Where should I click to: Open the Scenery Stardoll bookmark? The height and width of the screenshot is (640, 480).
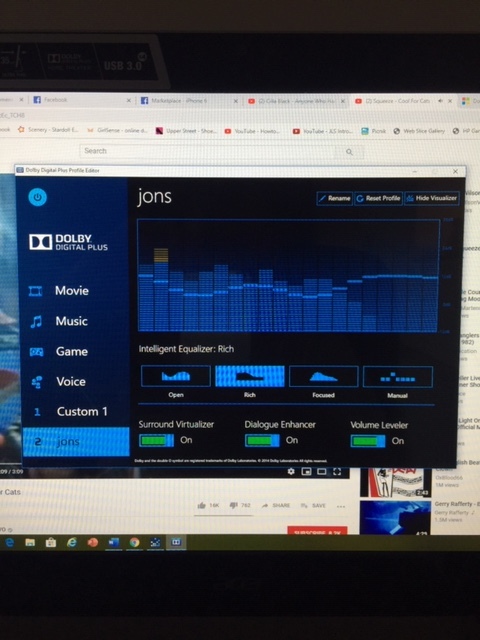[48, 130]
